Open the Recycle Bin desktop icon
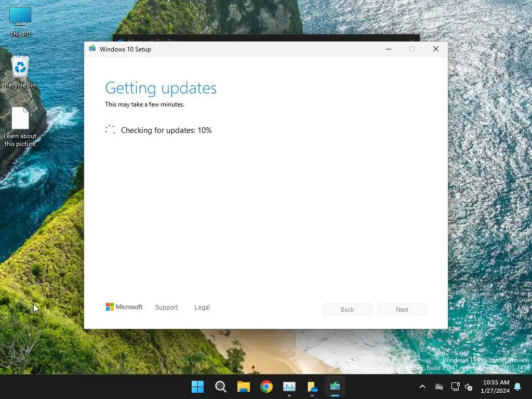 pyautogui.click(x=20, y=72)
